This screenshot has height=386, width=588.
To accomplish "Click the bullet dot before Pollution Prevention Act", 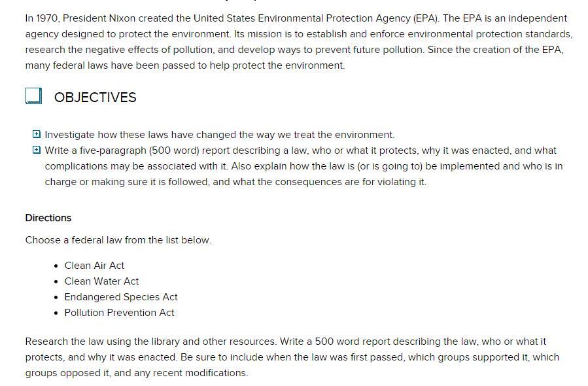I will (x=56, y=313).
